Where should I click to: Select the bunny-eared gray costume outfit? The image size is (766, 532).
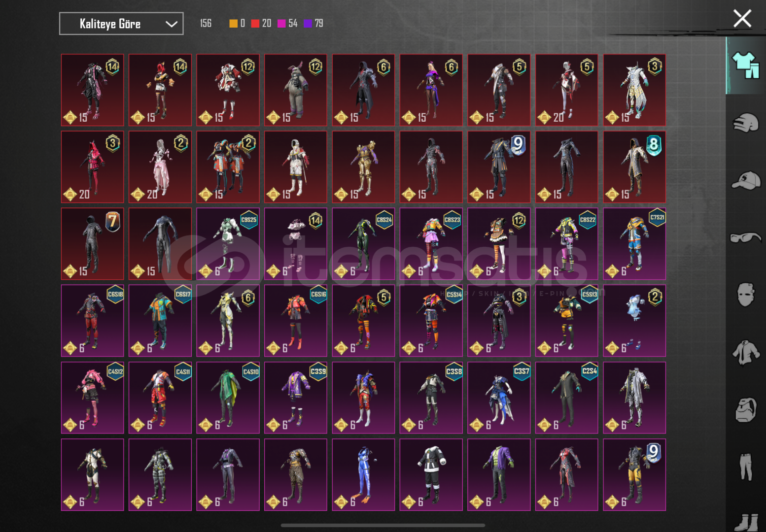[296, 90]
